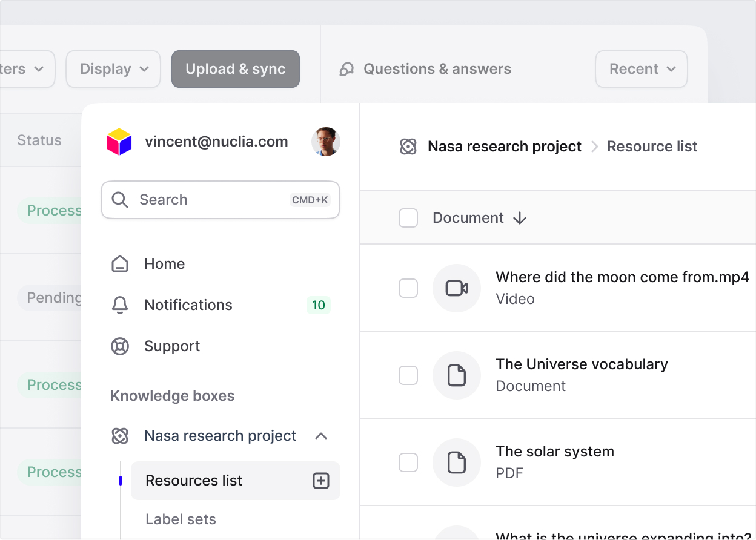Click the document icon for Universe vocabulary
Viewport: 756px width, 540px height.
[456, 375]
